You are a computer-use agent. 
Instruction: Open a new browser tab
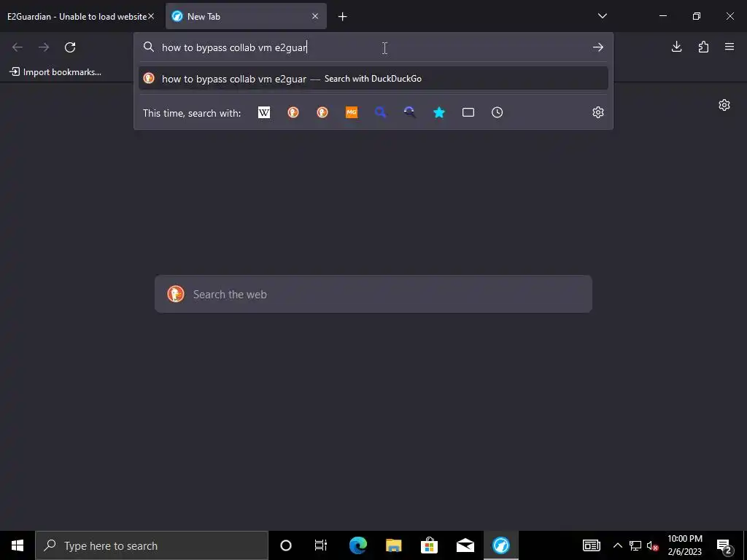(x=343, y=17)
